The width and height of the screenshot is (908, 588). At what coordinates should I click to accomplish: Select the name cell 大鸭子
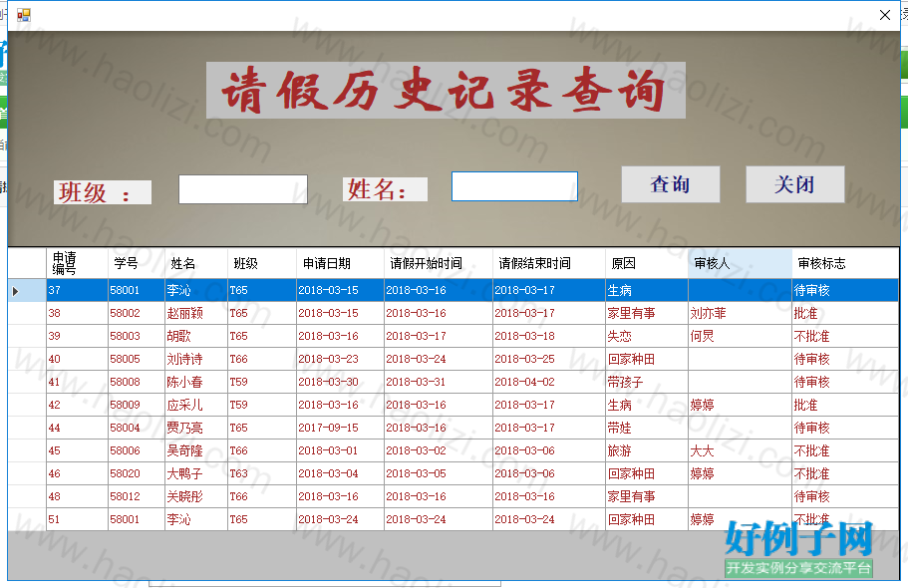pos(195,473)
